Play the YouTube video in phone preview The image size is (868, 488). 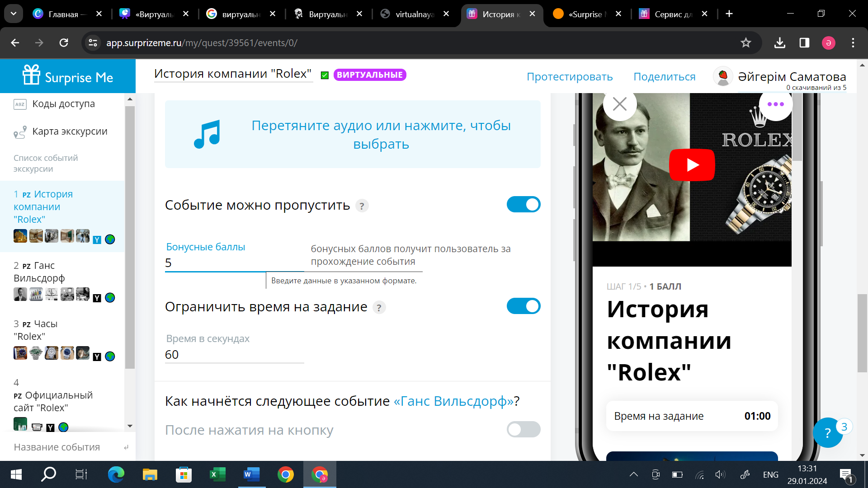[692, 165]
